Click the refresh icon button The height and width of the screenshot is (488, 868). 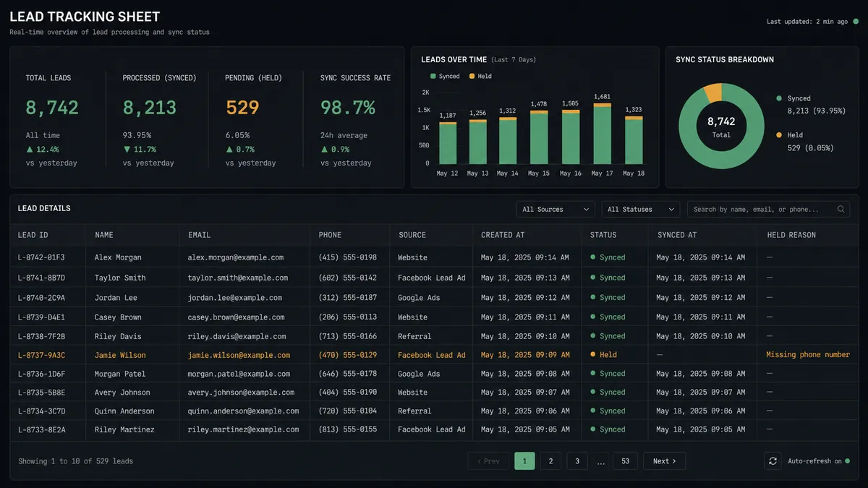pos(773,461)
